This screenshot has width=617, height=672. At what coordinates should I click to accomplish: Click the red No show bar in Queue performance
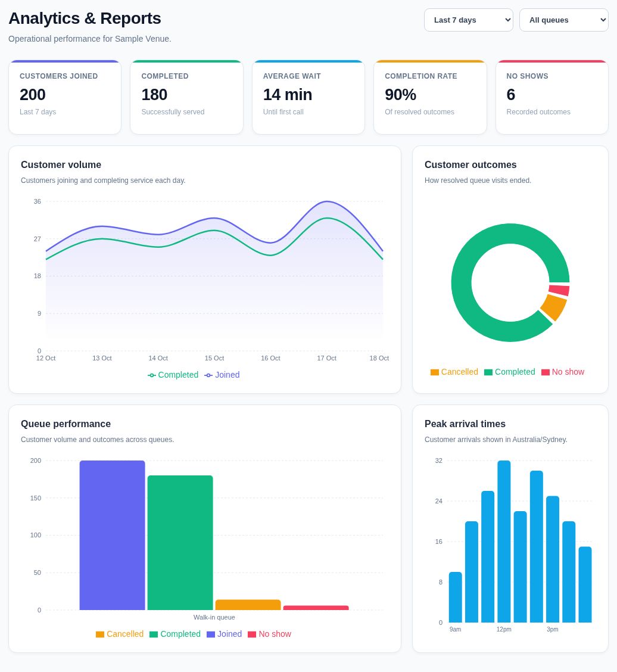[x=316, y=608]
